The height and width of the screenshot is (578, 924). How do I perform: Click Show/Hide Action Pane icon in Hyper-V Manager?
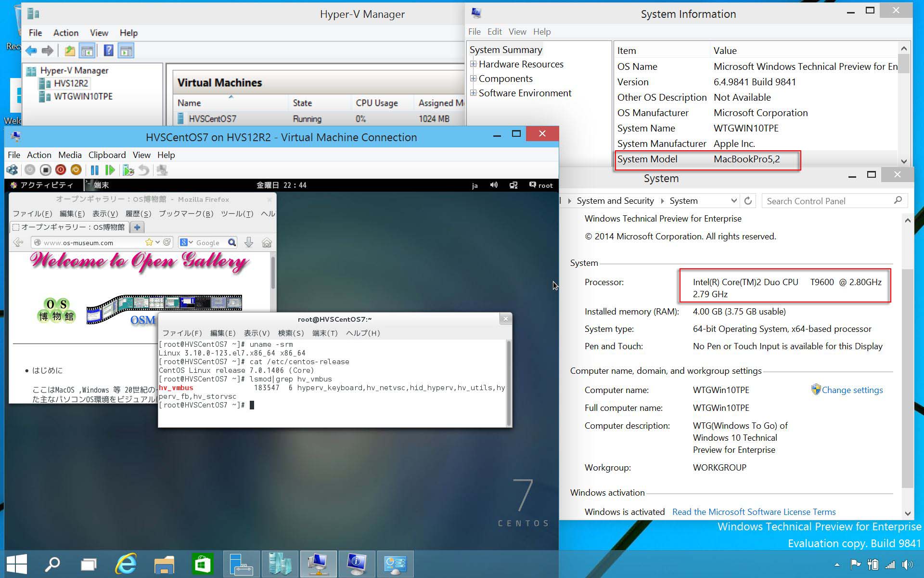(126, 51)
